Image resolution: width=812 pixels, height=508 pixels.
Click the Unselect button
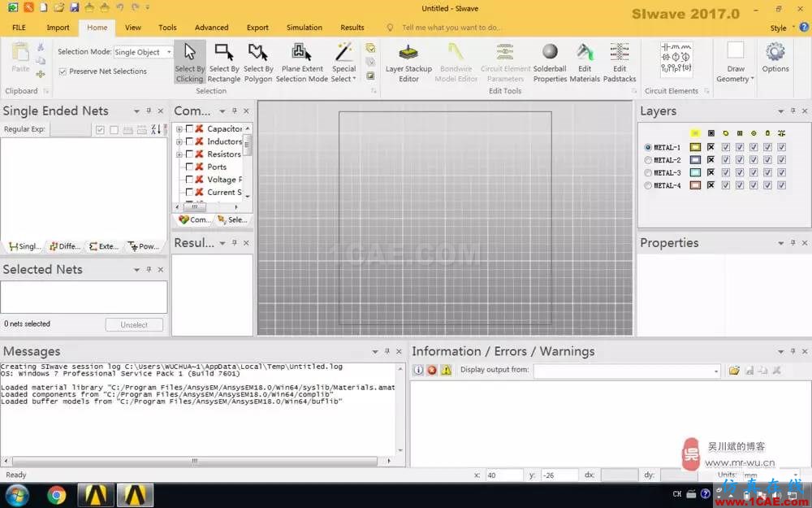pyautogui.click(x=134, y=324)
